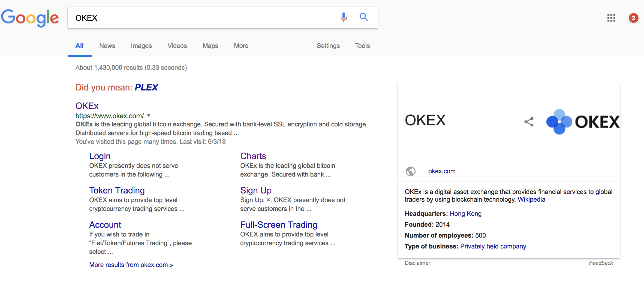Click More results from okex.com
644x285 pixels.
coord(131,265)
